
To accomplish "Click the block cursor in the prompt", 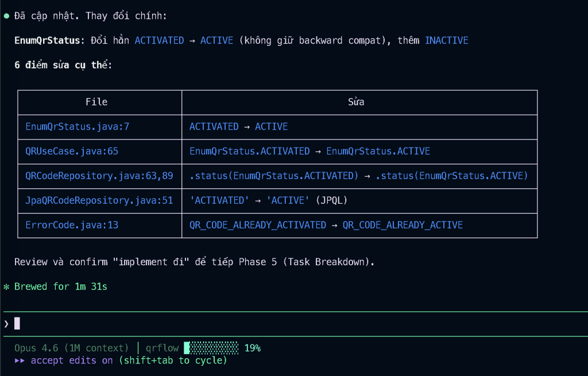I will (x=17, y=323).
